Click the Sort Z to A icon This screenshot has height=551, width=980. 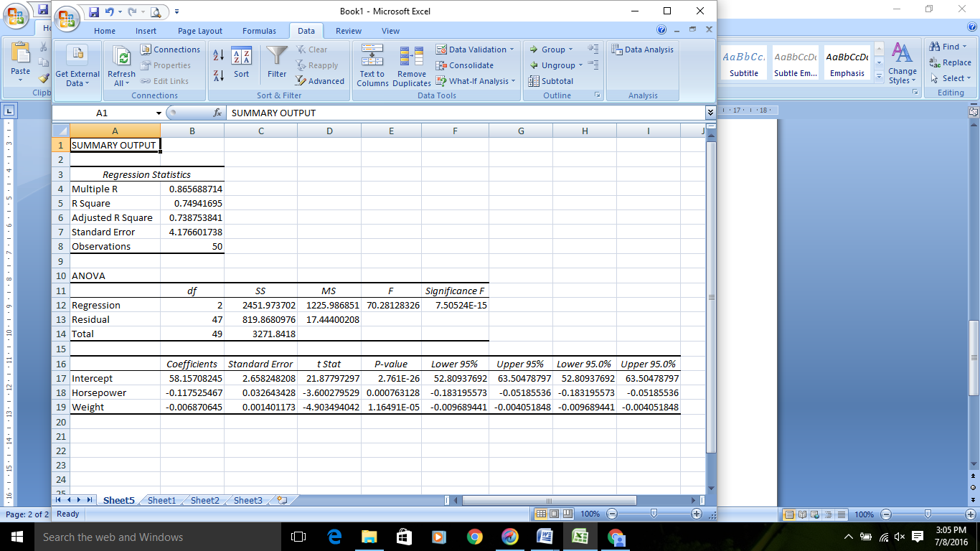[x=219, y=75]
